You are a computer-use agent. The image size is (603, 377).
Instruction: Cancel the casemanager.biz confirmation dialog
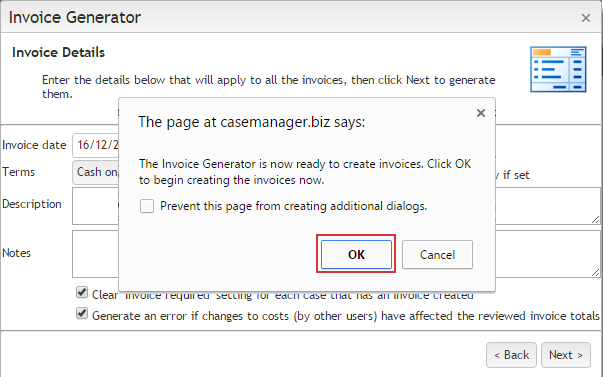coord(437,254)
